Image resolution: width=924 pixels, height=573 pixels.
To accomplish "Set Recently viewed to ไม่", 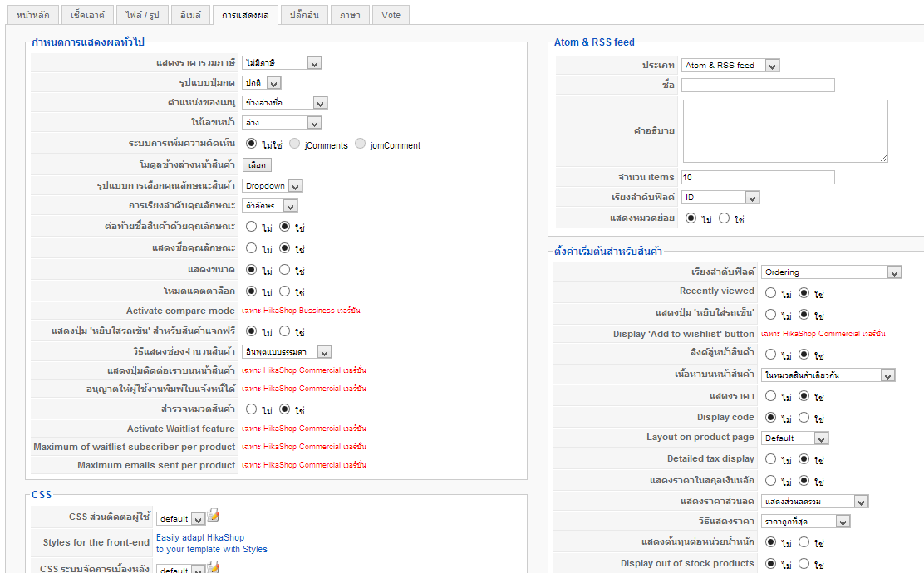I will tap(770, 293).
